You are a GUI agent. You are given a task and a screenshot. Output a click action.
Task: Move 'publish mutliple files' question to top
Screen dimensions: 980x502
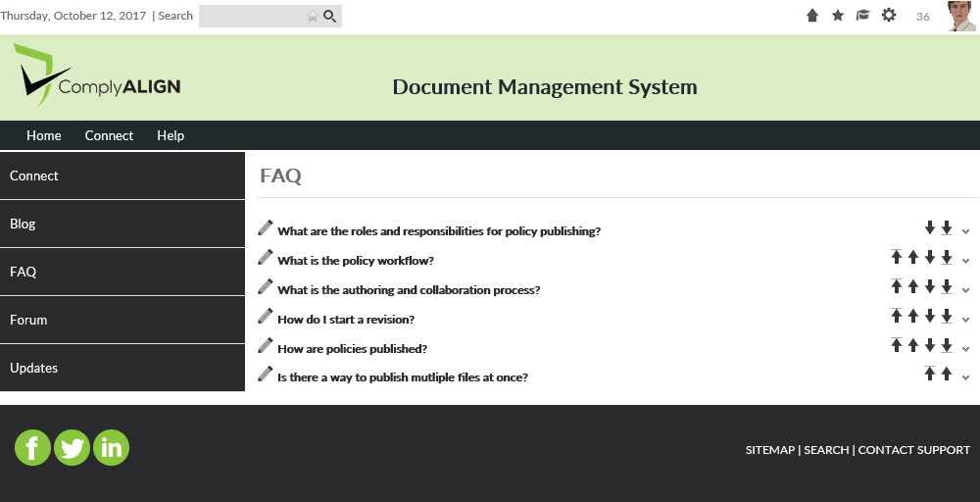coord(930,374)
